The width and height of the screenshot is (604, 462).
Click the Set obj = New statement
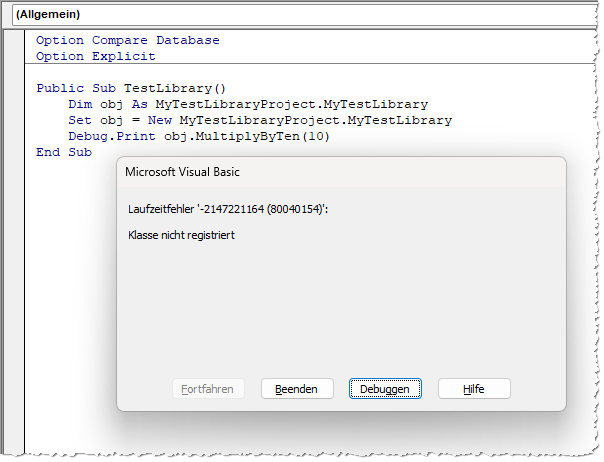[259, 120]
